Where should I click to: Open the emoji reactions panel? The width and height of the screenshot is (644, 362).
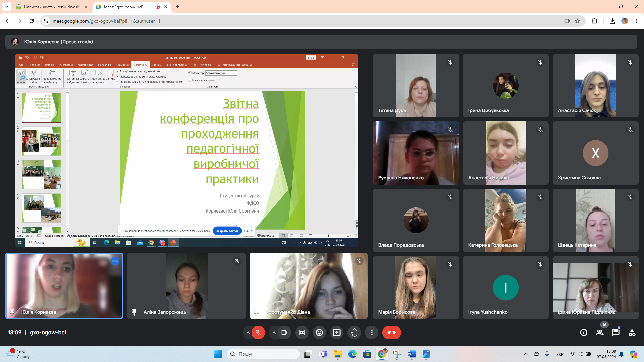pyautogui.click(x=319, y=333)
